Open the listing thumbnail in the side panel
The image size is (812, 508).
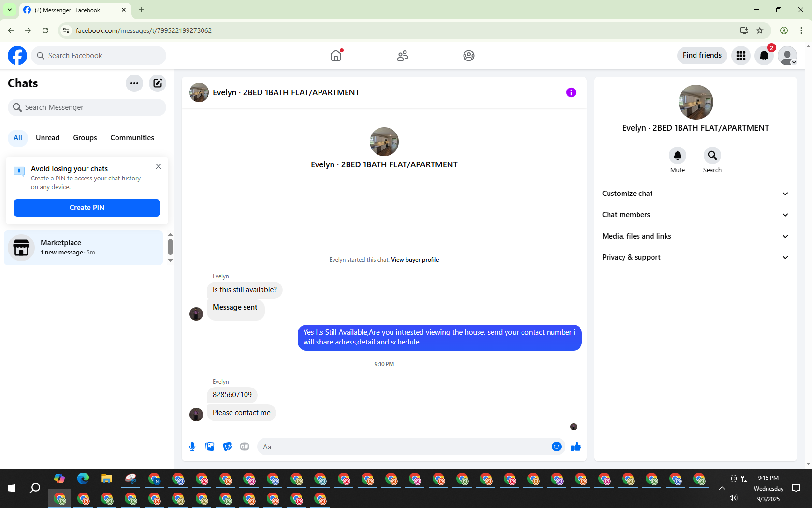(696, 102)
